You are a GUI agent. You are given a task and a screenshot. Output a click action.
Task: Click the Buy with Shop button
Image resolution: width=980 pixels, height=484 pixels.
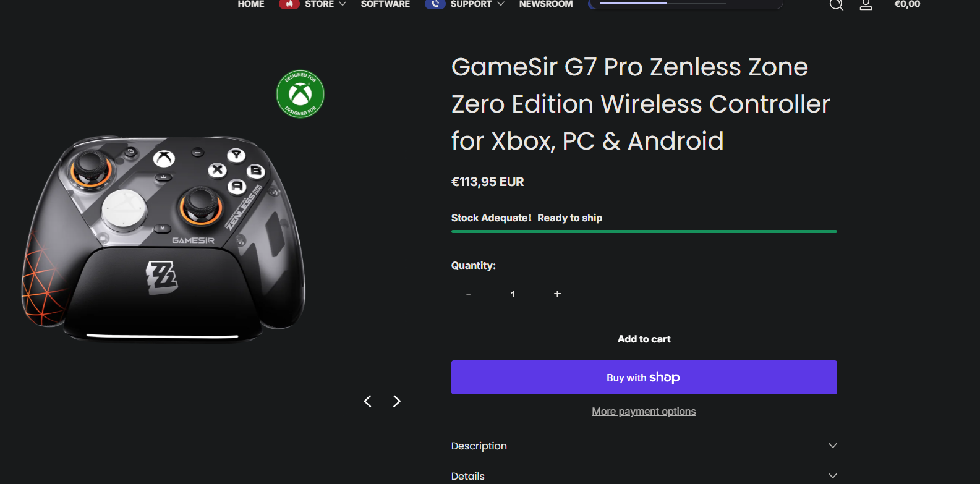[644, 377]
